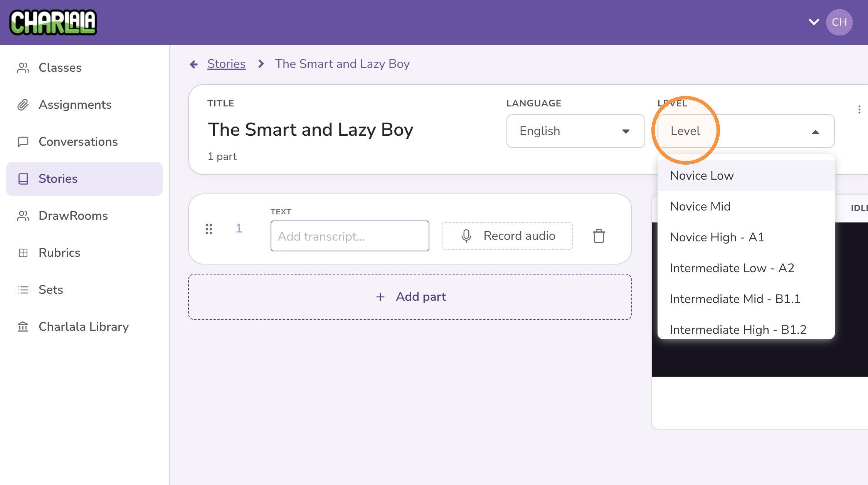
Task: Grab the drag handle of part 1
Action: (209, 229)
